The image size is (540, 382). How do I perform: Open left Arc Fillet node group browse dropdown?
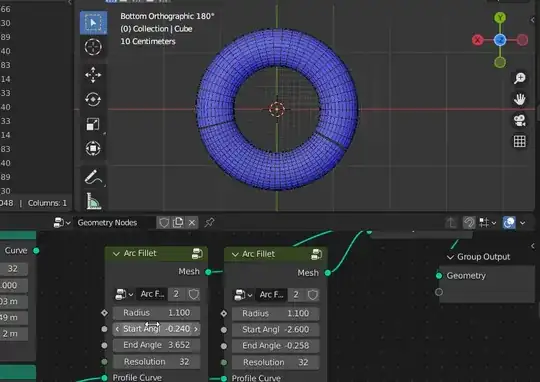point(124,295)
